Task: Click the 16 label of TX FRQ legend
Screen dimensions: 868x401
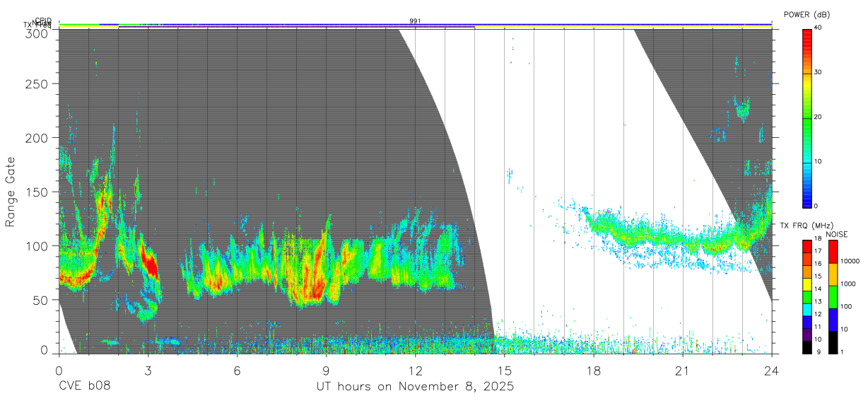Action: (818, 264)
